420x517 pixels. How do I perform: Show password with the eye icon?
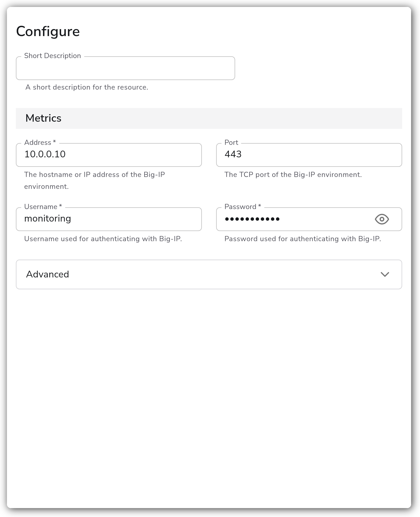pos(382,219)
